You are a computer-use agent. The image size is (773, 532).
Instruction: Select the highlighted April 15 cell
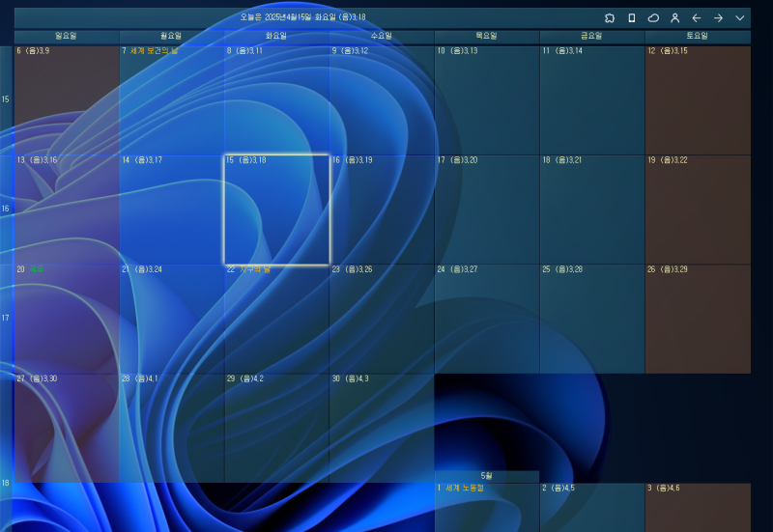277,210
